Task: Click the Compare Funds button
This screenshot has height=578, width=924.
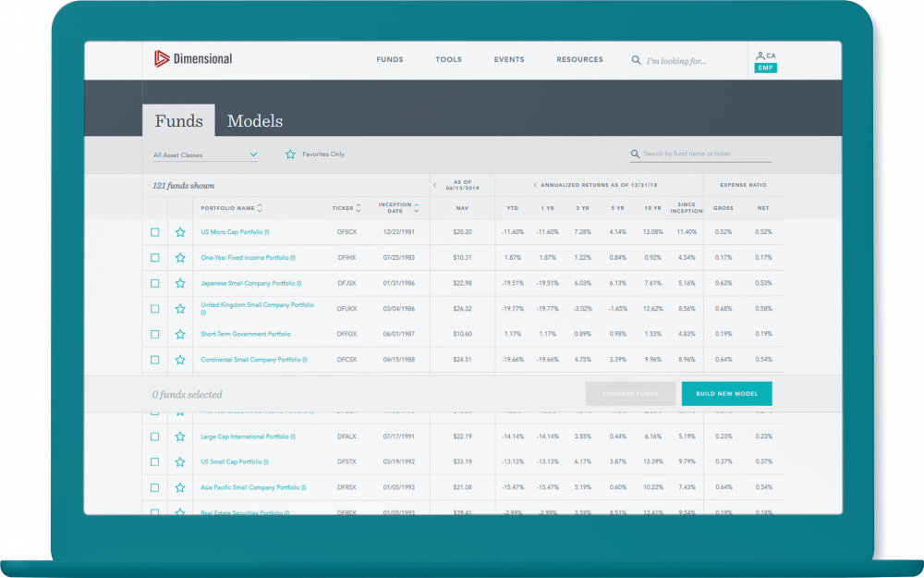Action: tap(630, 394)
